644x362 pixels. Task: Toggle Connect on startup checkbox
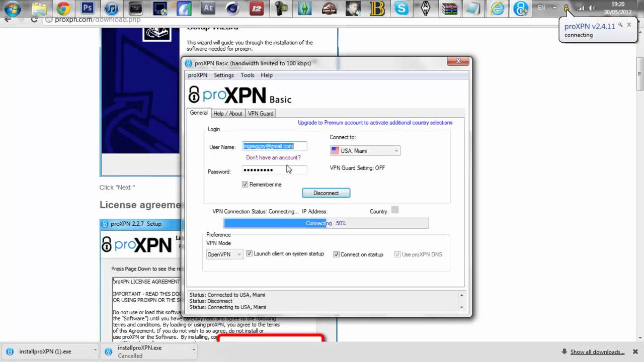coord(336,254)
